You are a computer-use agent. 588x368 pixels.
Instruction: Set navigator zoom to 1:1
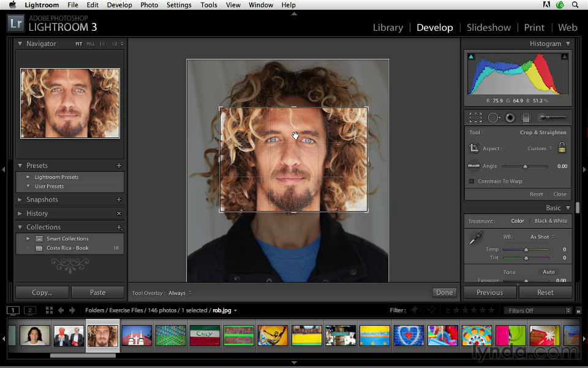(x=102, y=44)
